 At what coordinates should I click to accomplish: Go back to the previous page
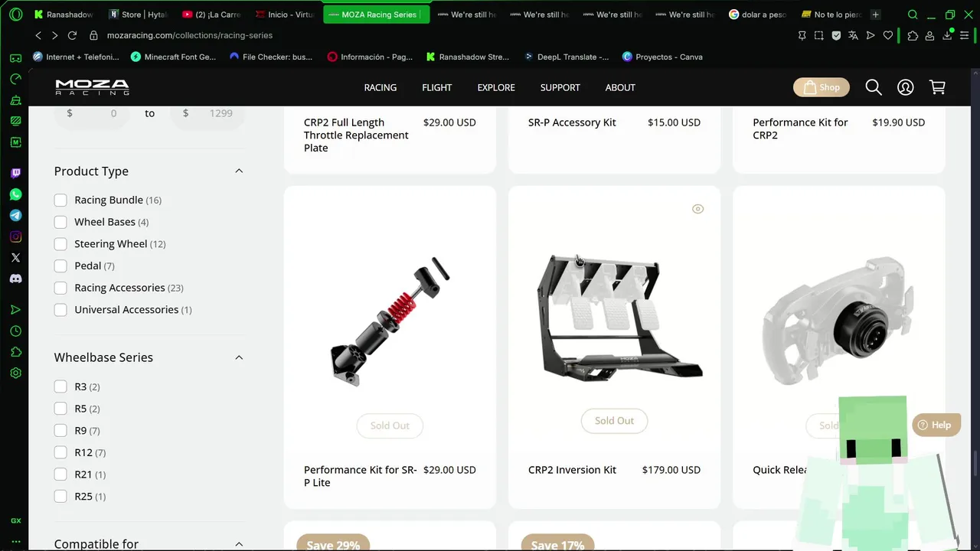click(x=38, y=35)
